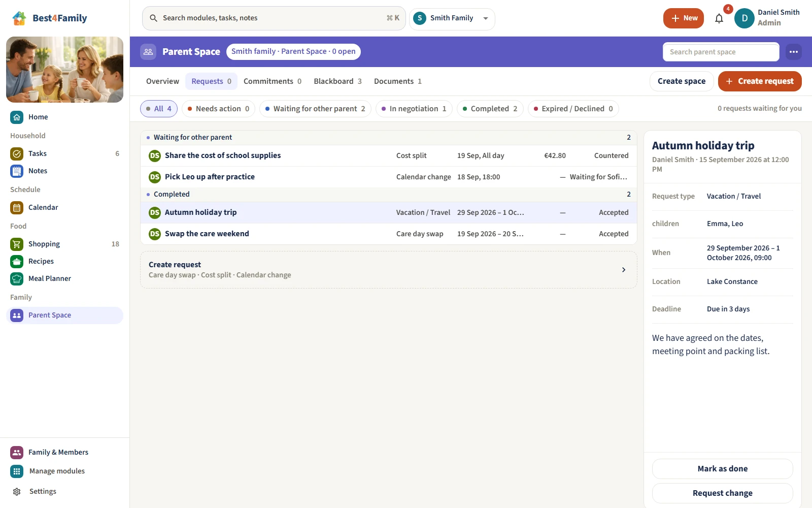Expand the Create request card chevron
The image size is (812, 508).
[x=624, y=270]
